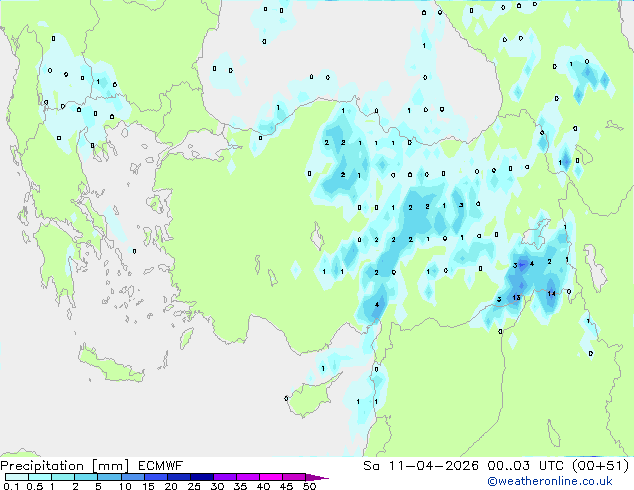The height and width of the screenshot is (490, 634).
Task: Click the date text 'Sa 11-04-2026'
Action: (421, 466)
